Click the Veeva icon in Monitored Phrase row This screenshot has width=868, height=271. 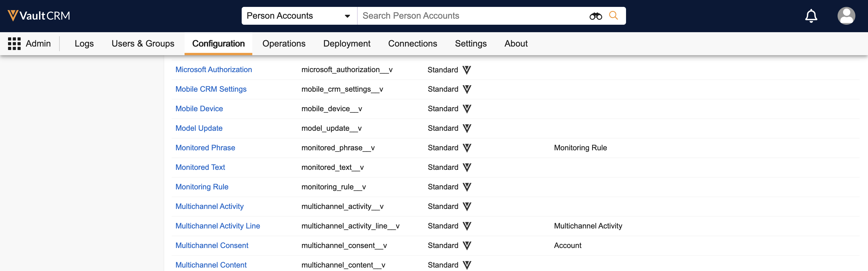(467, 148)
